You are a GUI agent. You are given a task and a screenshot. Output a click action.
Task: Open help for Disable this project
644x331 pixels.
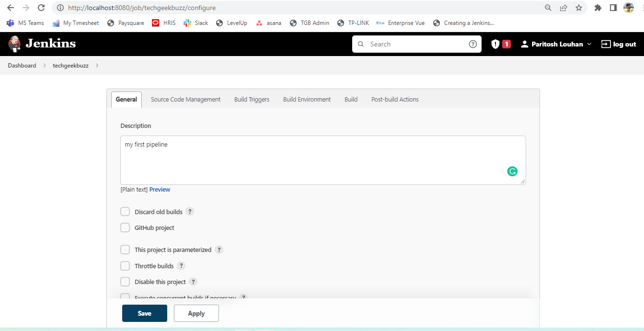click(x=193, y=282)
